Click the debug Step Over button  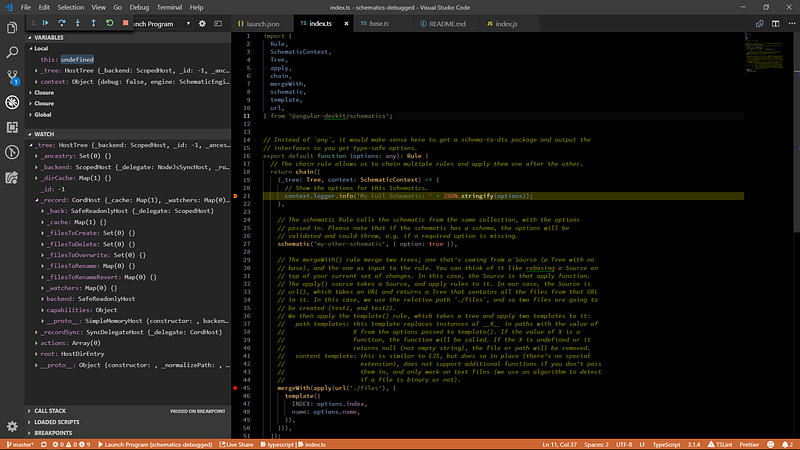62,23
